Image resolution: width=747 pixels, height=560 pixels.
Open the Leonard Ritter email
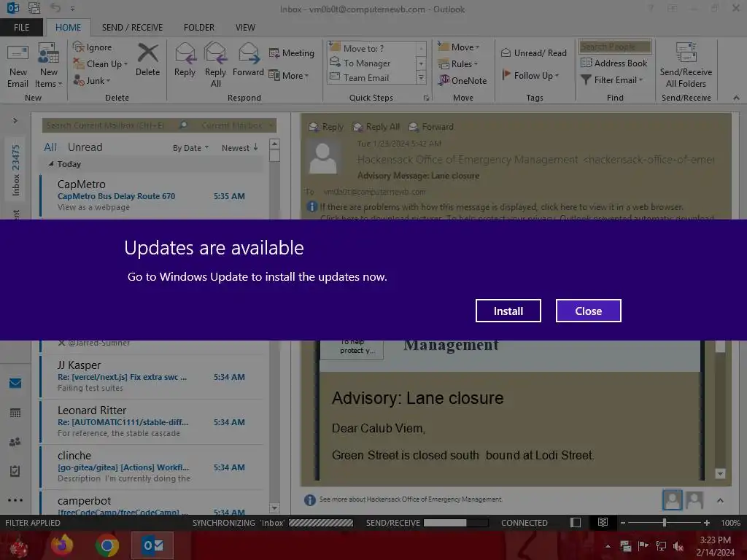click(x=151, y=421)
